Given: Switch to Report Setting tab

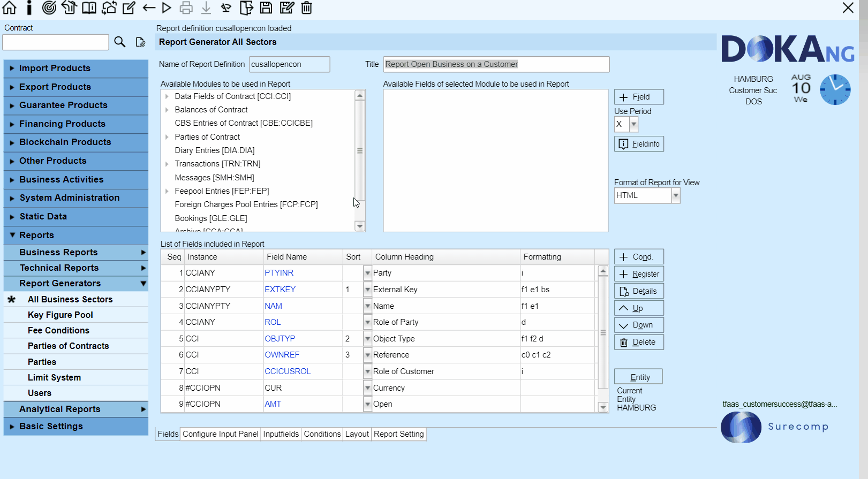Looking at the screenshot, I should pyautogui.click(x=399, y=434).
